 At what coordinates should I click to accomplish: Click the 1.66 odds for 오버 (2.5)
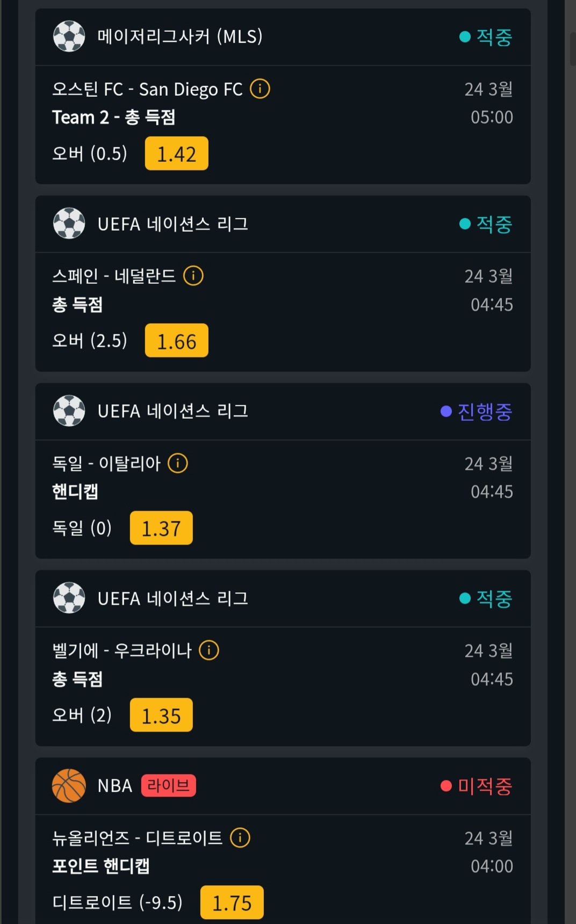click(176, 341)
